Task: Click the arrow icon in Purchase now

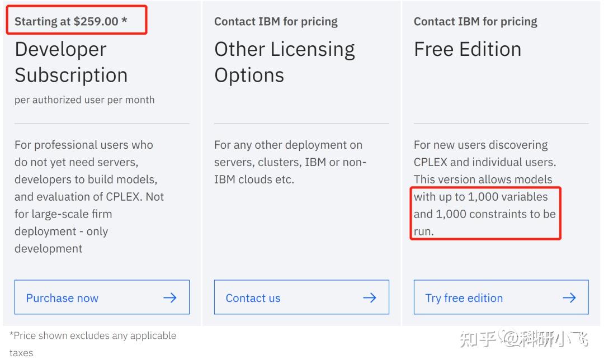Action: click(x=170, y=297)
